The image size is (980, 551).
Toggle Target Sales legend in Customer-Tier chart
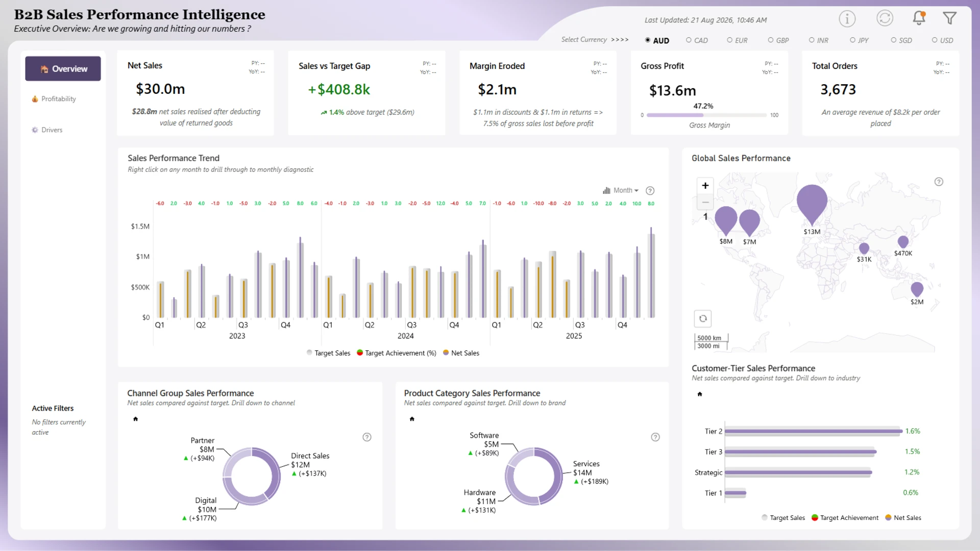[x=783, y=518]
